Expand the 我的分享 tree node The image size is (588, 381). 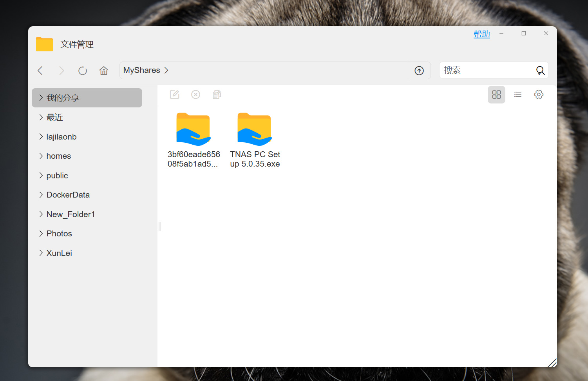41,98
